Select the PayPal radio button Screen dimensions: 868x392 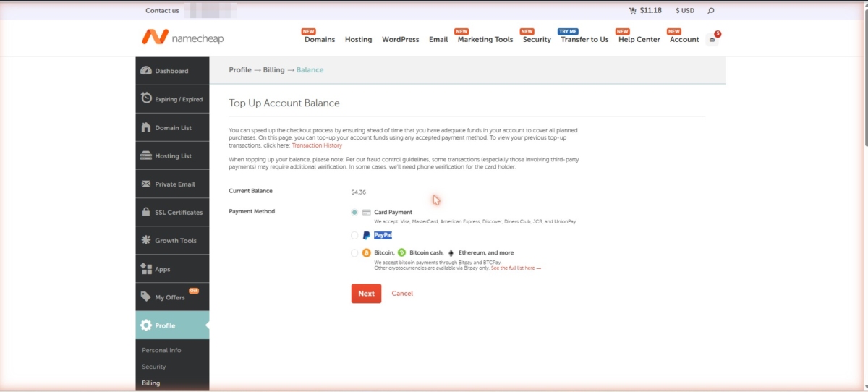coord(354,235)
